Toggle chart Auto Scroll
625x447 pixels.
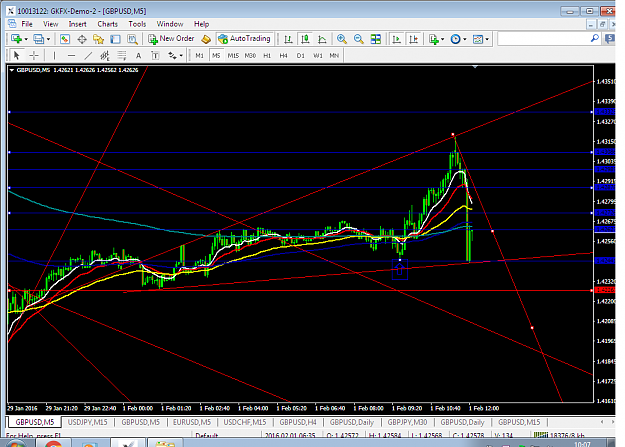pyautogui.click(x=396, y=39)
